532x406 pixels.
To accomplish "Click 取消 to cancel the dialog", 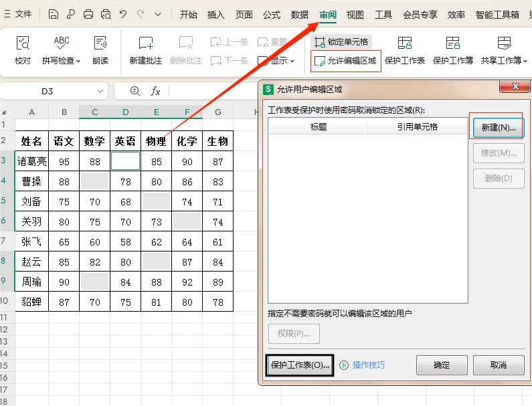I will click(x=499, y=365).
